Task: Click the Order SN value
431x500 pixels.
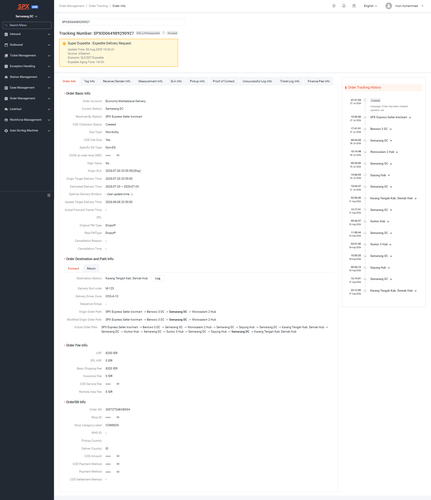Action: 118,410
